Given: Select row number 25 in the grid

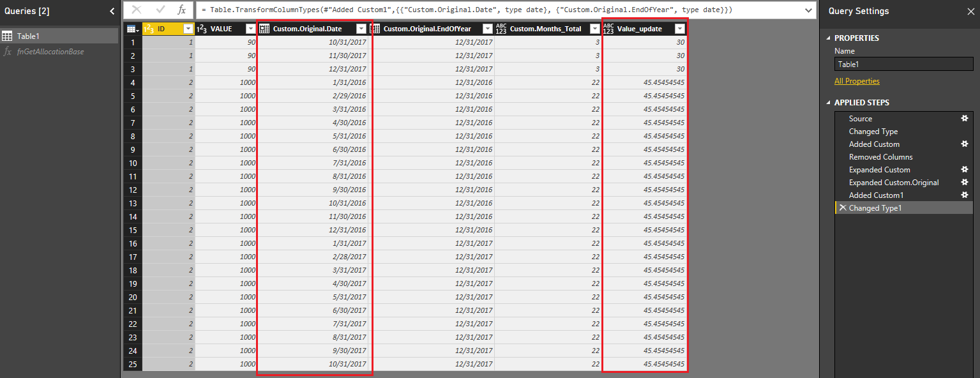Looking at the screenshot, I should tap(132, 364).
